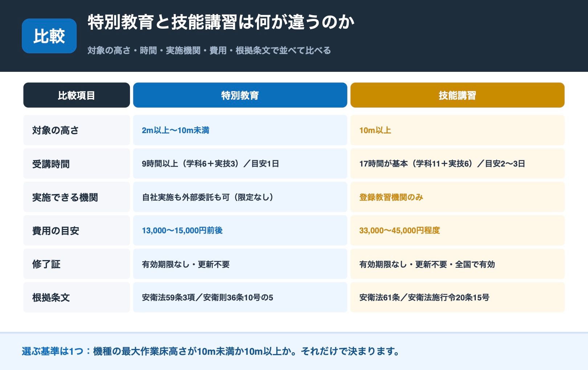This screenshot has width=588, height=370.
Task: Click the title 特別教育と技能講習は何が違うのか
Action: tap(221, 22)
